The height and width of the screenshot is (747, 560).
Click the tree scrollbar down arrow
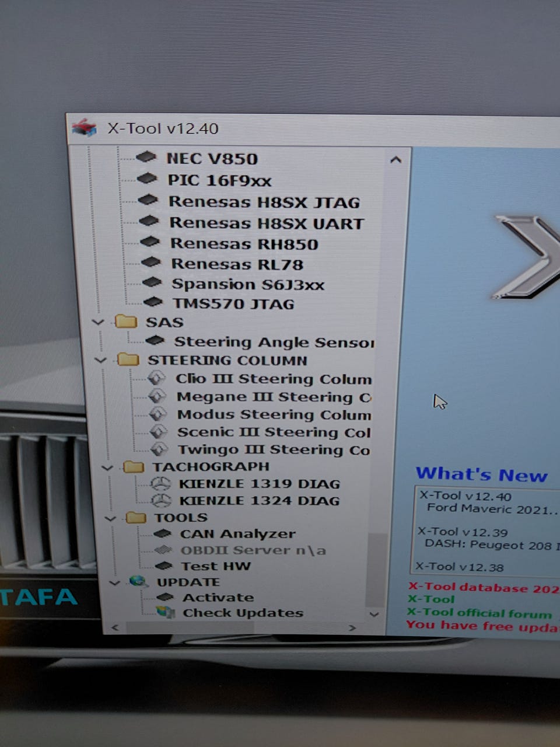pos(374,614)
